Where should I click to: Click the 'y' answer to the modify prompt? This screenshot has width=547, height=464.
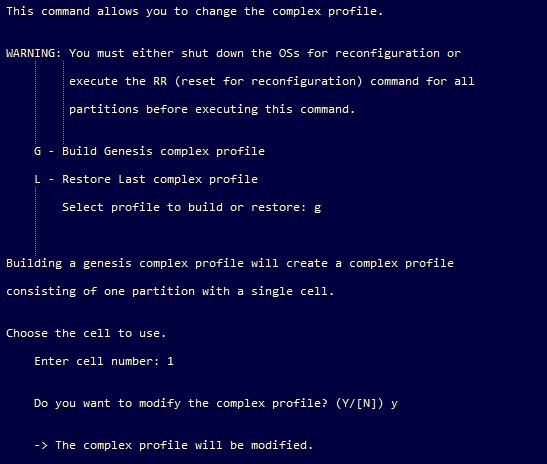pyautogui.click(x=394, y=404)
